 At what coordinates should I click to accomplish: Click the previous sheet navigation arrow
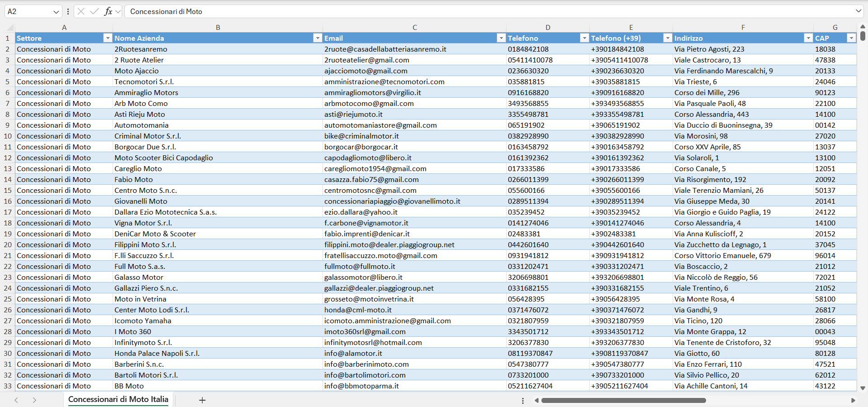point(16,400)
